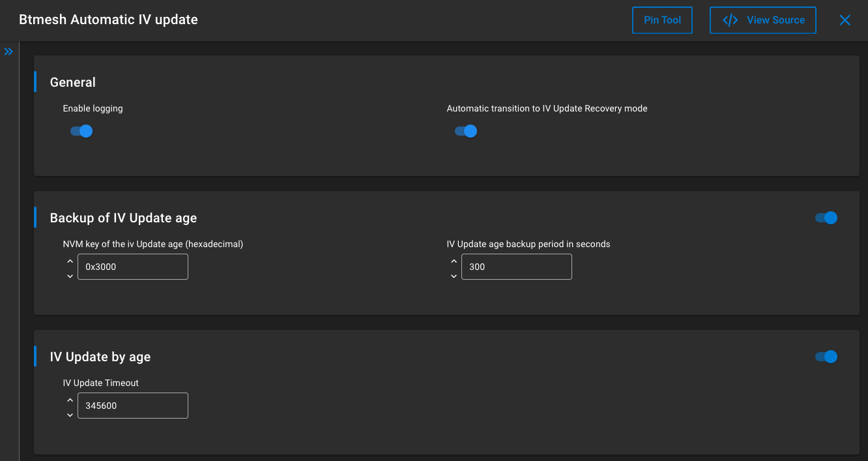This screenshot has height=461, width=868.
Task: Expand the collapsed sidebar using the chevron icon
Action: 8,51
